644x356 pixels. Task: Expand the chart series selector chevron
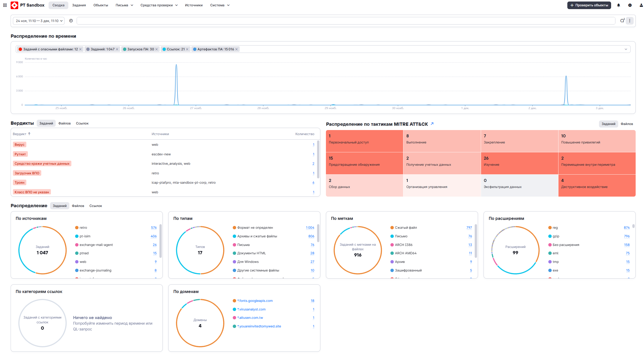(626, 49)
